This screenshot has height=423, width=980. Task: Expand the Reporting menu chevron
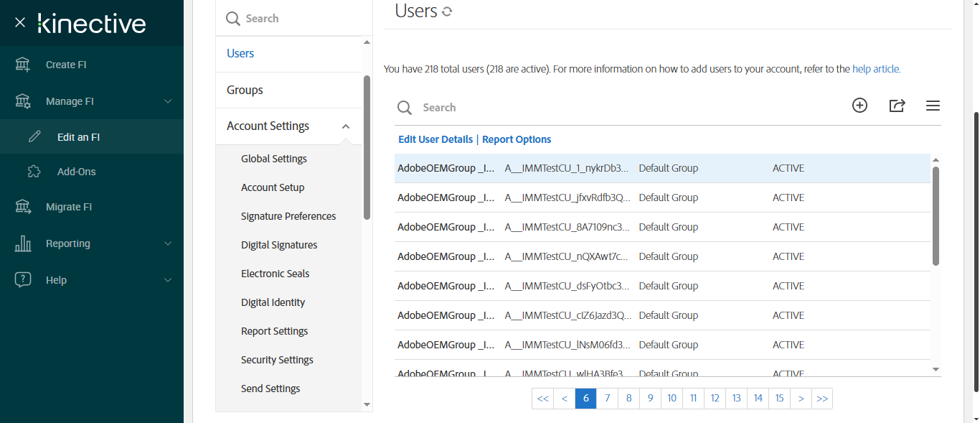(x=168, y=243)
